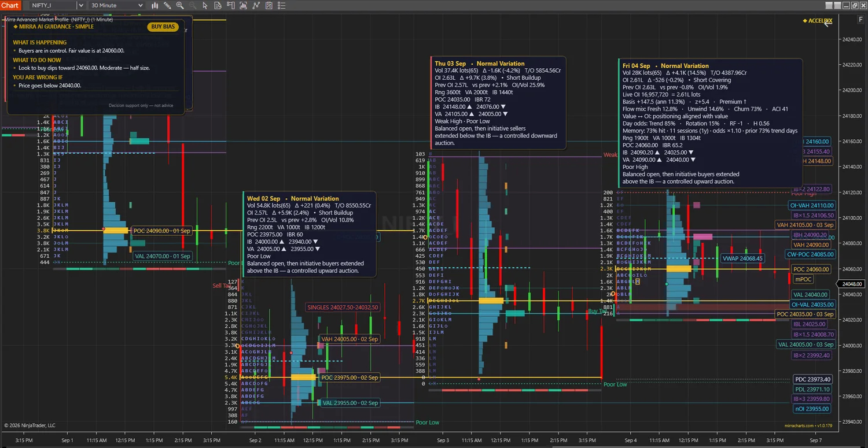Select the cursor pointer tool icon
868x448 pixels.
[x=205, y=5]
